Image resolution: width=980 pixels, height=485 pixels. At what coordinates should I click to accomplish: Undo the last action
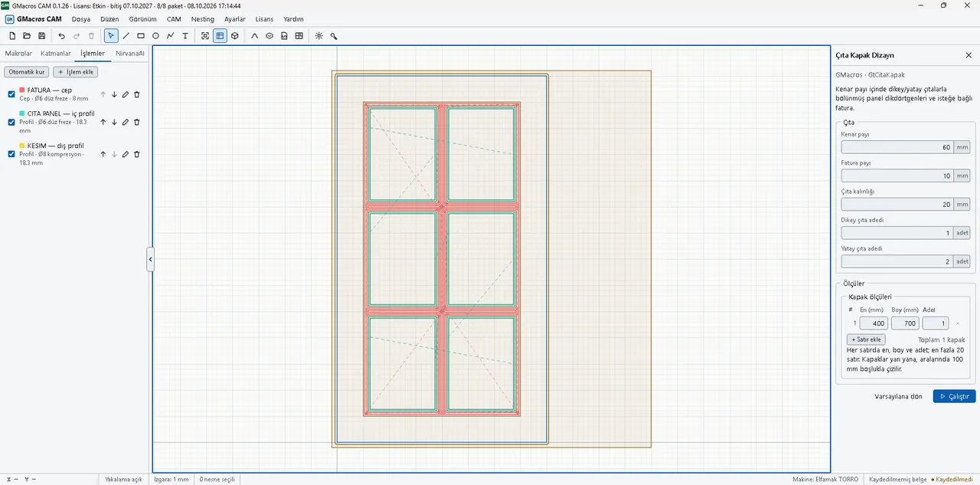point(62,36)
